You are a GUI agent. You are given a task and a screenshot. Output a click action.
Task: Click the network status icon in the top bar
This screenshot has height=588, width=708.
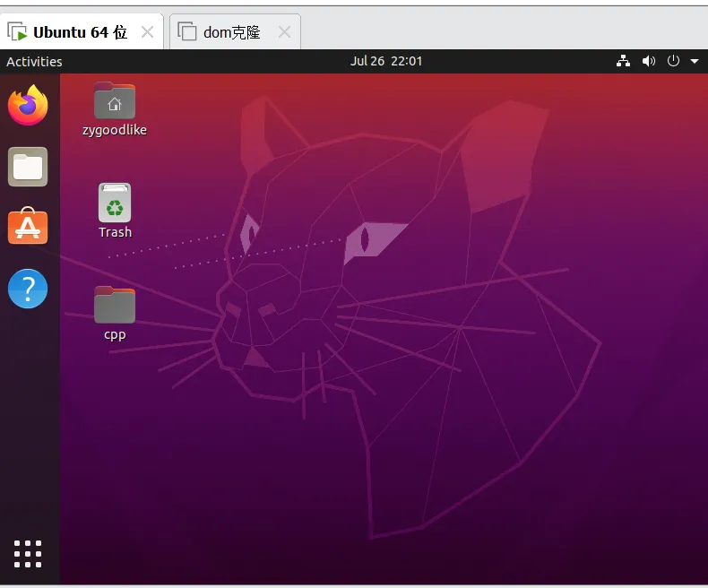pos(623,61)
